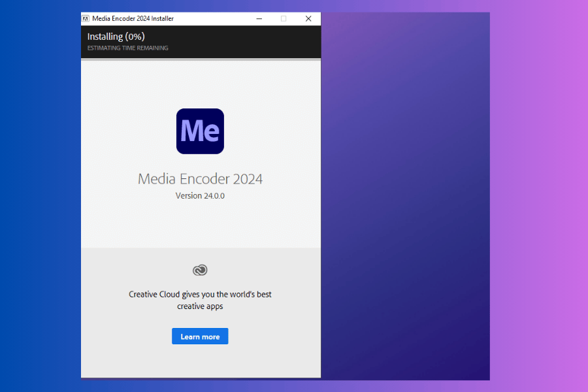Click the dark purple area right of installer
The width and height of the screenshot is (588, 392).
pos(405,196)
